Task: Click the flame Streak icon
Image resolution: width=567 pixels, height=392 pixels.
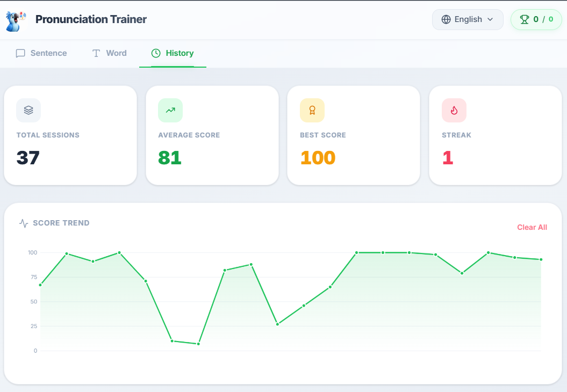Action: (454, 110)
